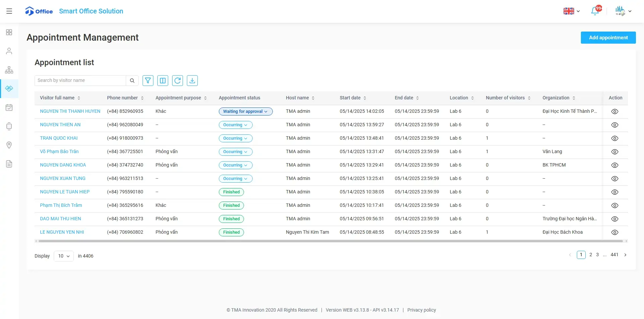Click the horizontal table scrollbar
This screenshot has height=319, width=644.
331,241
